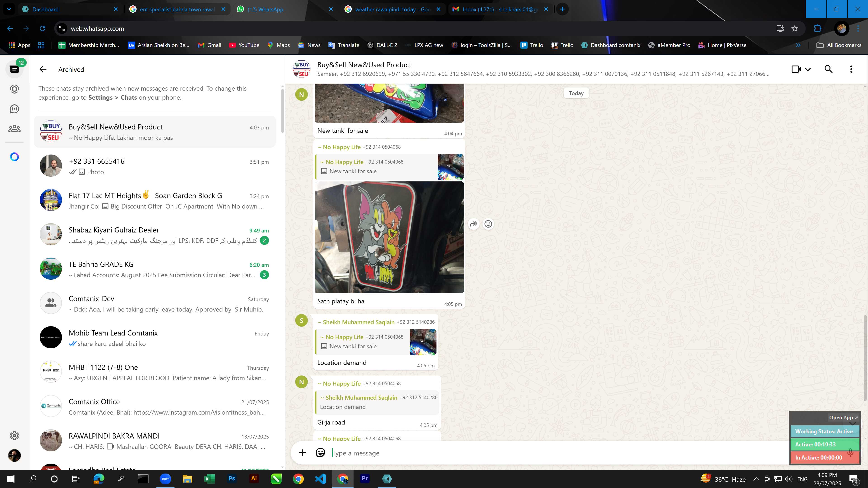Open the attach plus button
The image size is (868, 488).
pyautogui.click(x=302, y=453)
